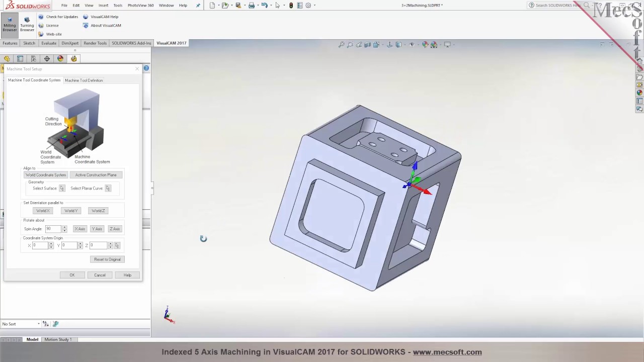
Task: Click the Apply Scene icon
Action: (434, 45)
